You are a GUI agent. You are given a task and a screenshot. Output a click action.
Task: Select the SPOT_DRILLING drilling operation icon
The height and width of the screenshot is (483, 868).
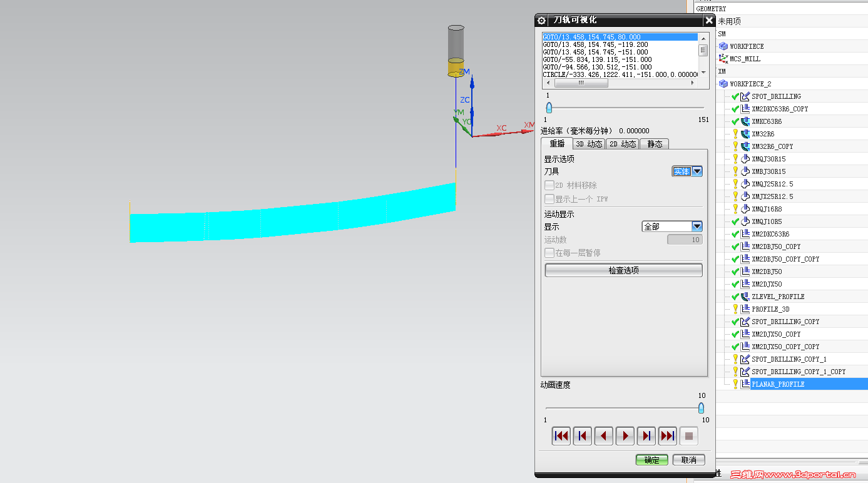pyautogui.click(x=743, y=96)
